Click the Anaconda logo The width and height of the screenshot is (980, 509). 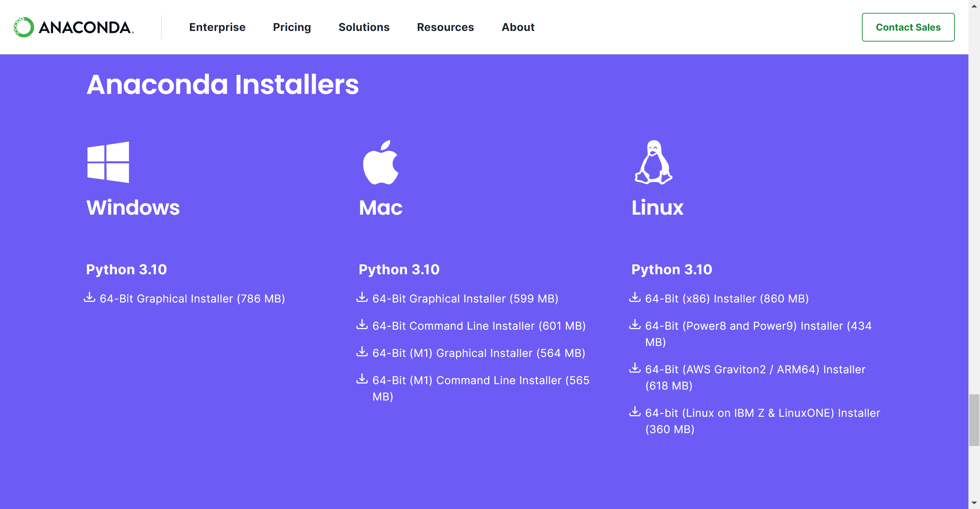(72, 27)
